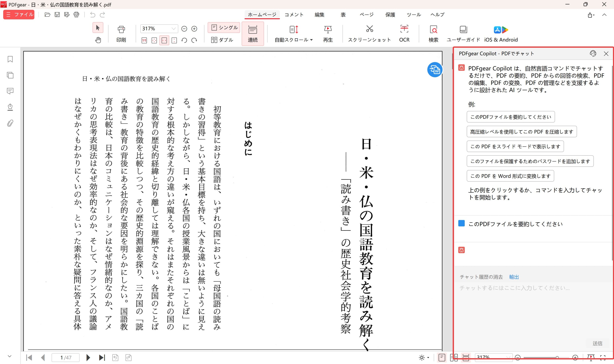Start playback with the 再生 tool
Image resolution: width=614 pixels, height=364 pixels.
click(328, 33)
